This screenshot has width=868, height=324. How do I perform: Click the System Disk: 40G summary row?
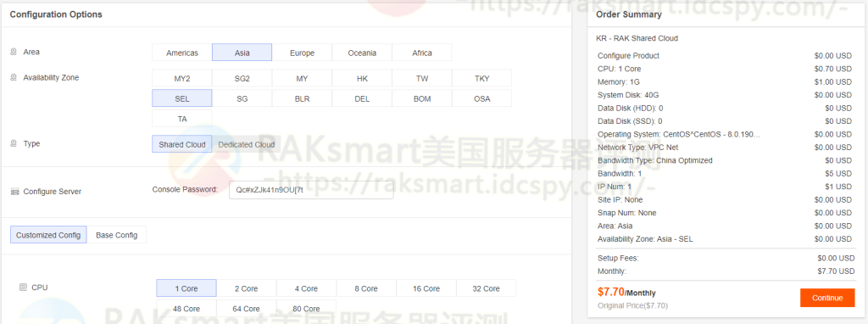tap(725, 95)
